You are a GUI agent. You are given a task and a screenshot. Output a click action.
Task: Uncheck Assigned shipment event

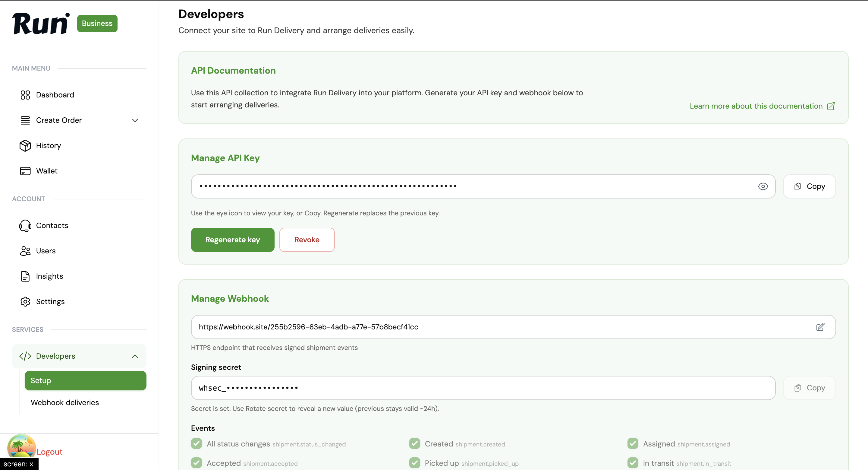(633, 444)
